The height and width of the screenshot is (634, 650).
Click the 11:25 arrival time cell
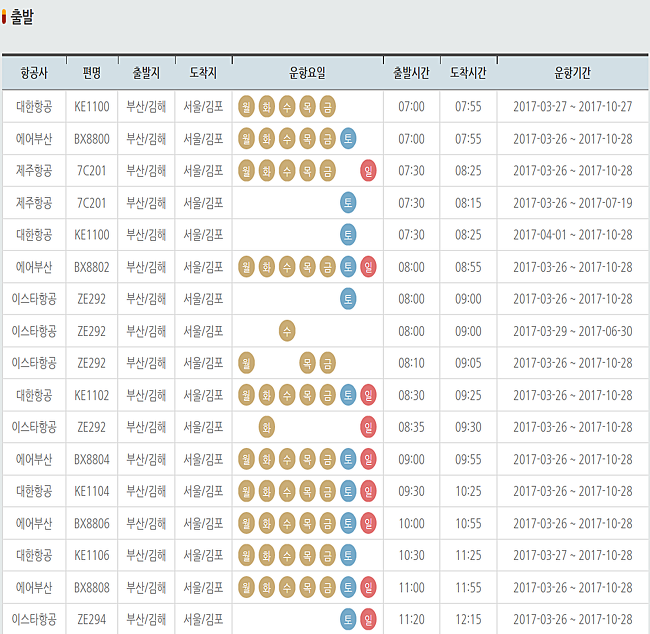point(468,555)
